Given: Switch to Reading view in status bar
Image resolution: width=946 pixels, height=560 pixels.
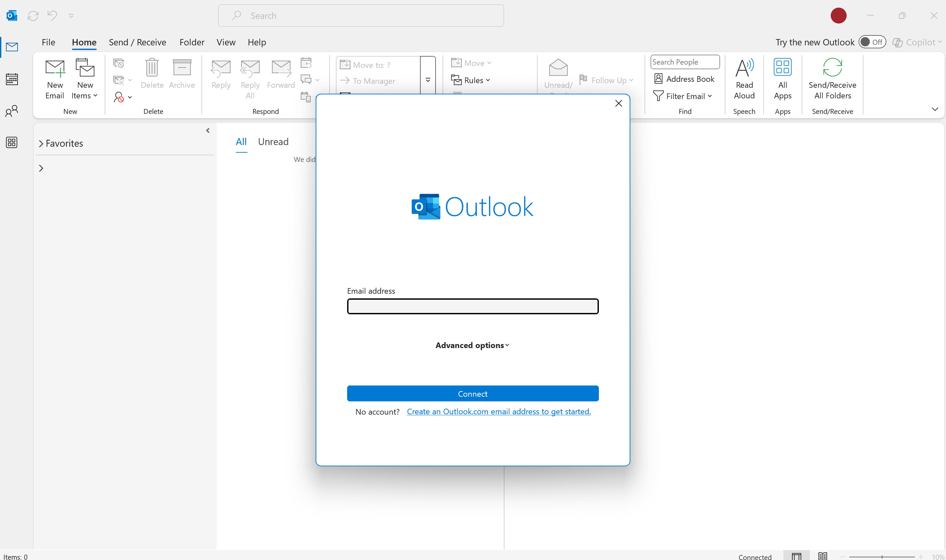Looking at the screenshot, I should tap(822, 556).
